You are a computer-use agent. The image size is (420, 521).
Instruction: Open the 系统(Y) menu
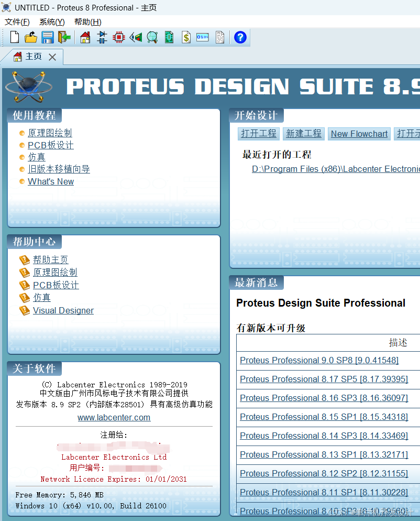click(52, 22)
